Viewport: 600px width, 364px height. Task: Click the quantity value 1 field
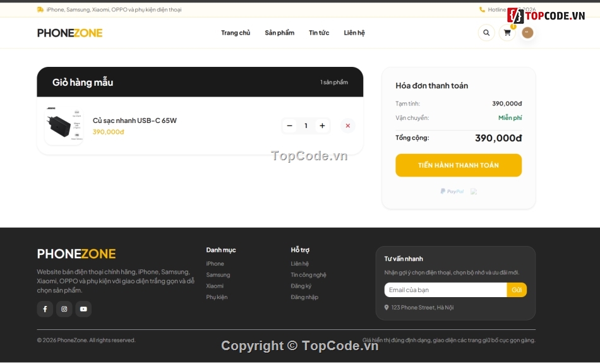pos(306,126)
